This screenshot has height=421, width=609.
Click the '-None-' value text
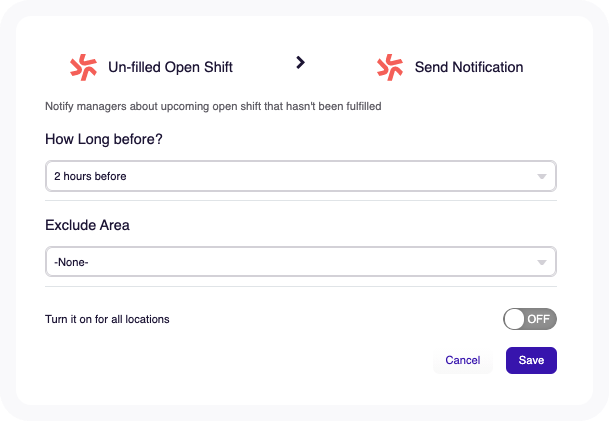71,262
